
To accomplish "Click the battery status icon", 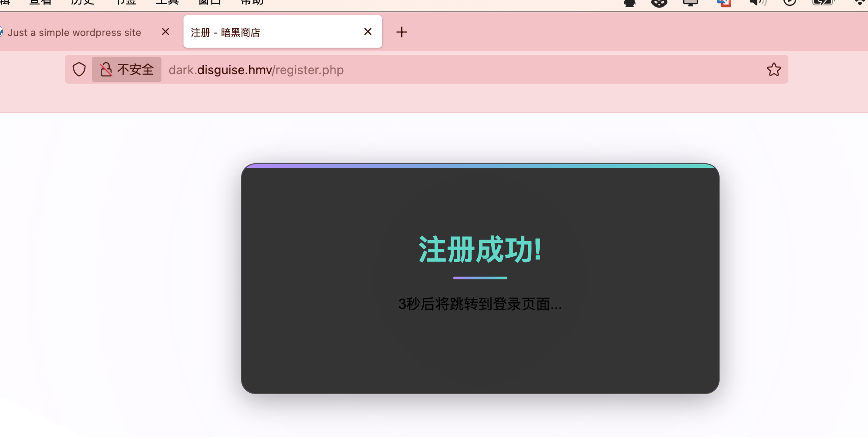I will coord(824,2).
